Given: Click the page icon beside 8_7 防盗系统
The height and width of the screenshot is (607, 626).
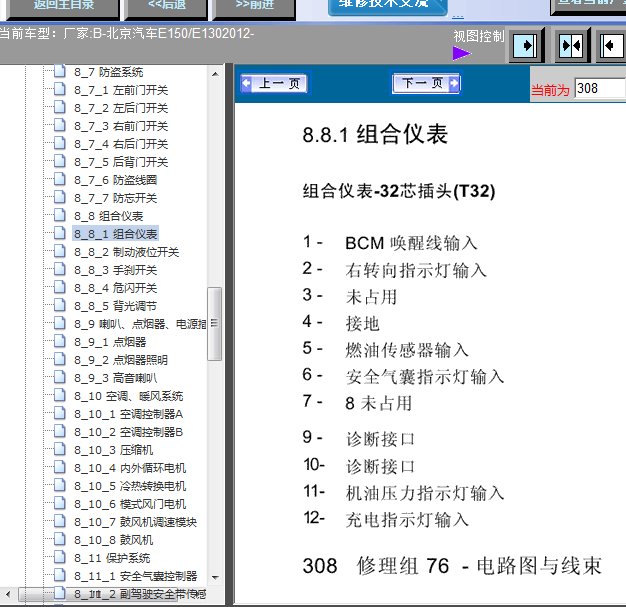Looking at the screenshot, I should [x=59, y=71].
